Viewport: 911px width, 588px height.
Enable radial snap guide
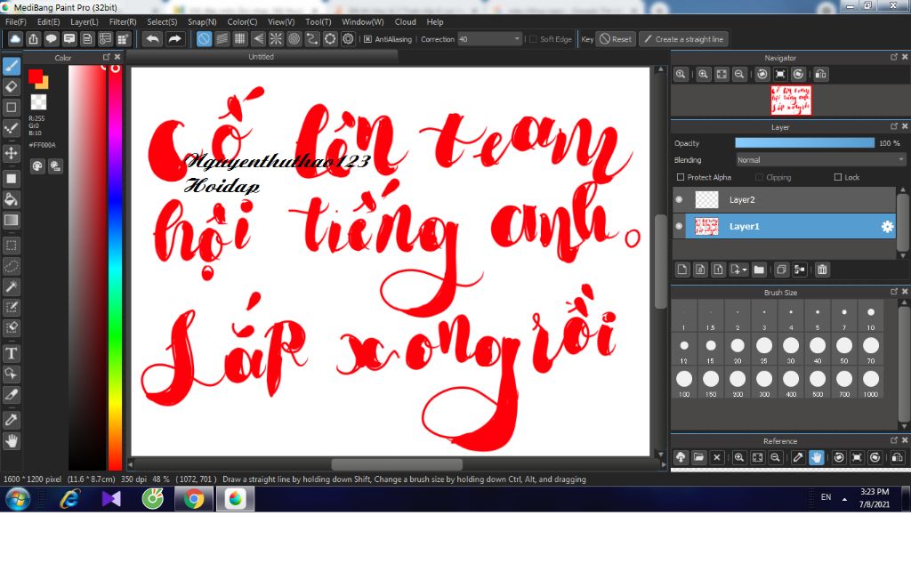[x=276, y=39]
